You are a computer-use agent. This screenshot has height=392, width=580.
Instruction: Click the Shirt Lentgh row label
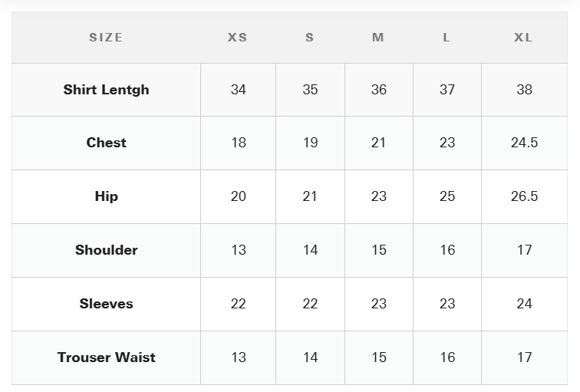tap(106, 90)
